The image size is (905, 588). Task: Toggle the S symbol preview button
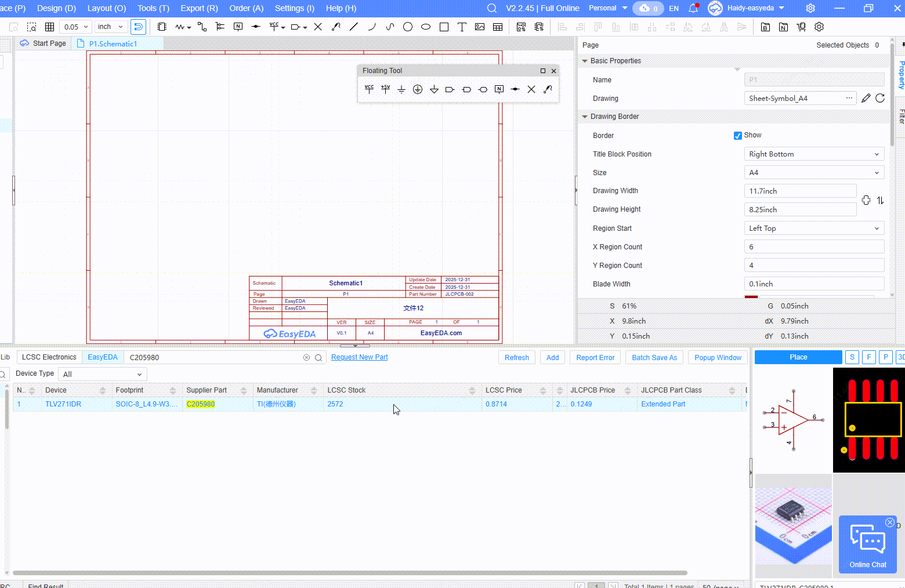tap(852, 357)
